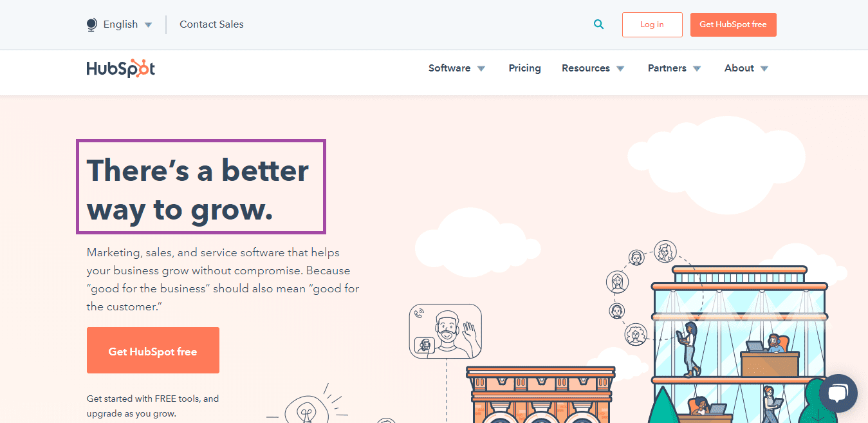Screen dimensions: 868x423
Task: Open the Resources menu
Action: tap(586, 68)
